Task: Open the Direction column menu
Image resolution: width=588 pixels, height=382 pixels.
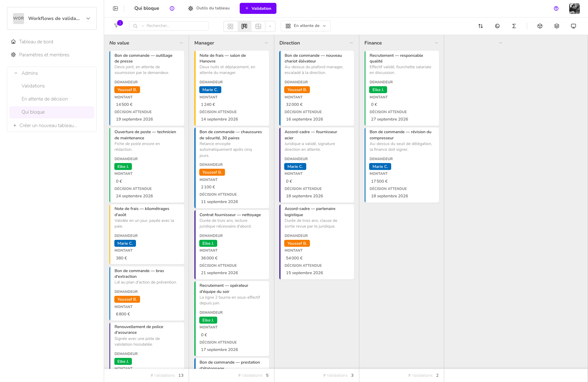Action: click(351, 43)
